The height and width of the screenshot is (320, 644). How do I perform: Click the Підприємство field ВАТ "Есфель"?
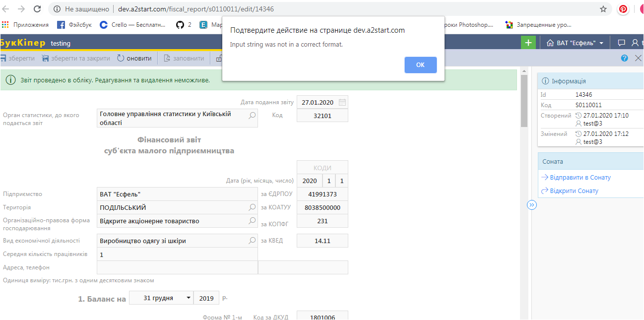(177, 194)
